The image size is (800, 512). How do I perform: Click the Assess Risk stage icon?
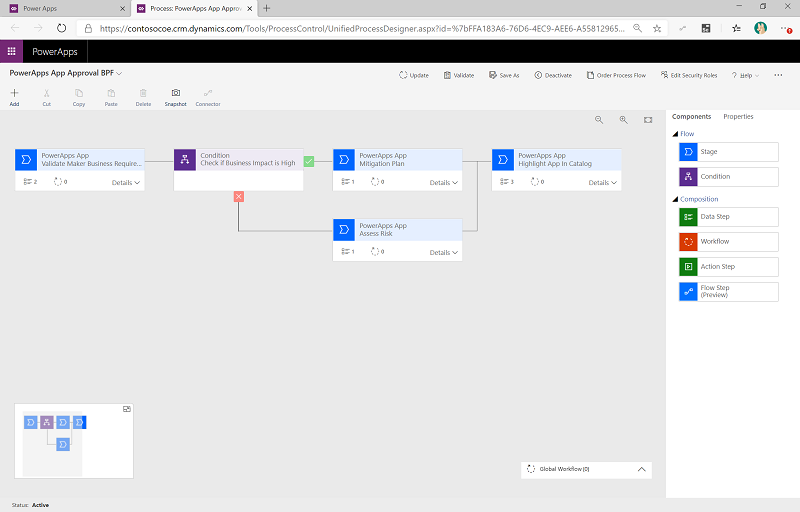click(344, 229)
